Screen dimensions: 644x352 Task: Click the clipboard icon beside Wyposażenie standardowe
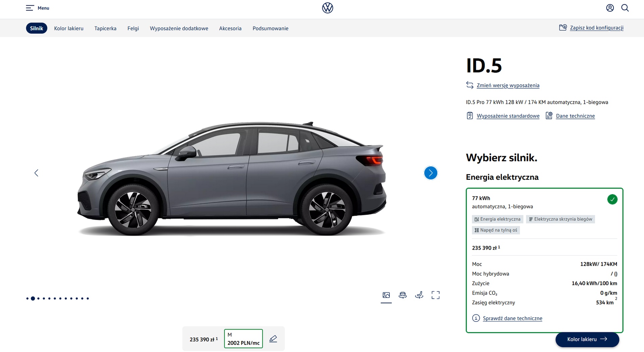pyautogui.click(x=470, y=116)
